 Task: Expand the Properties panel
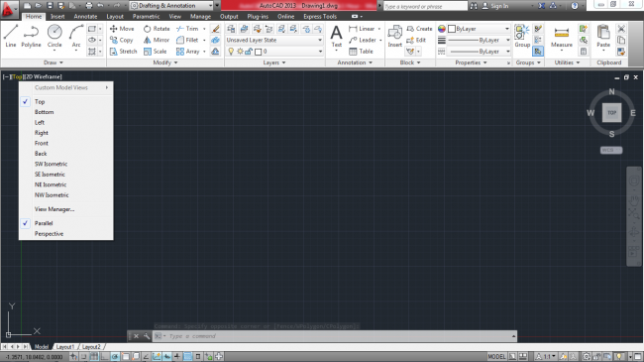click(x=471, y=62)
